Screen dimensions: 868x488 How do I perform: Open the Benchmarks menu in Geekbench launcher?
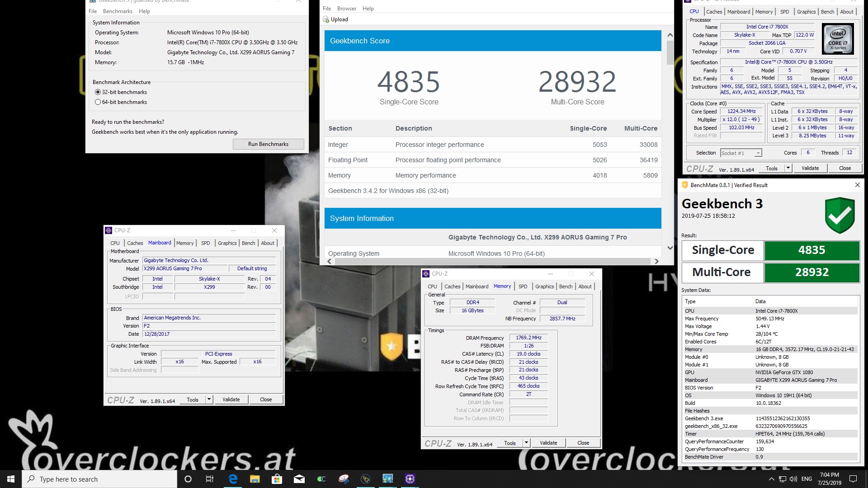[x=118, y=11]
